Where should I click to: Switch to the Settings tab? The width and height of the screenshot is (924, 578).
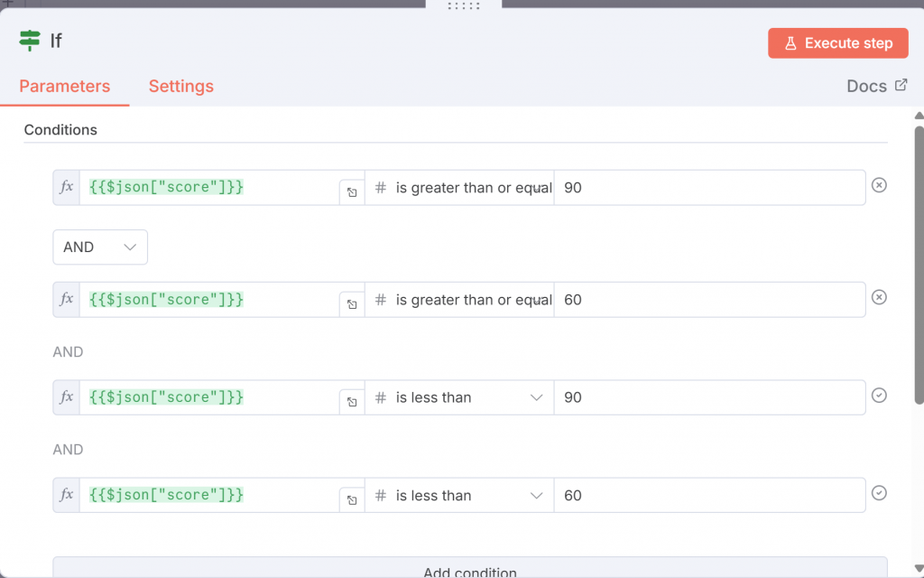coord(180,86)
